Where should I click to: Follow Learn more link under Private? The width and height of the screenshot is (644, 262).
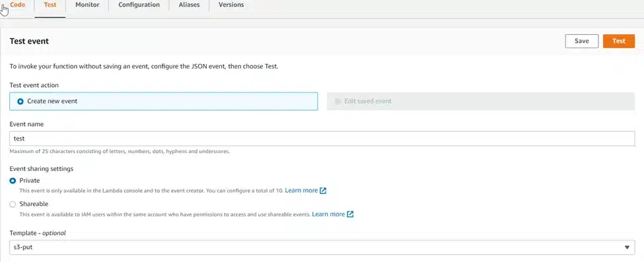click(301, 191)
